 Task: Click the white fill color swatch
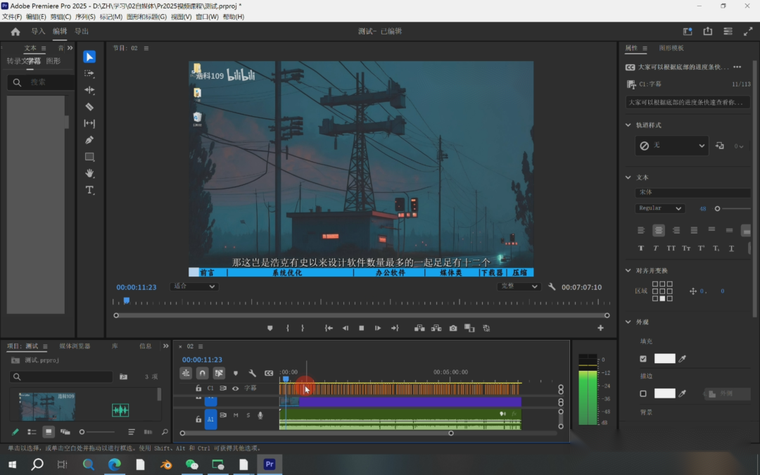(x=665, y=359)
